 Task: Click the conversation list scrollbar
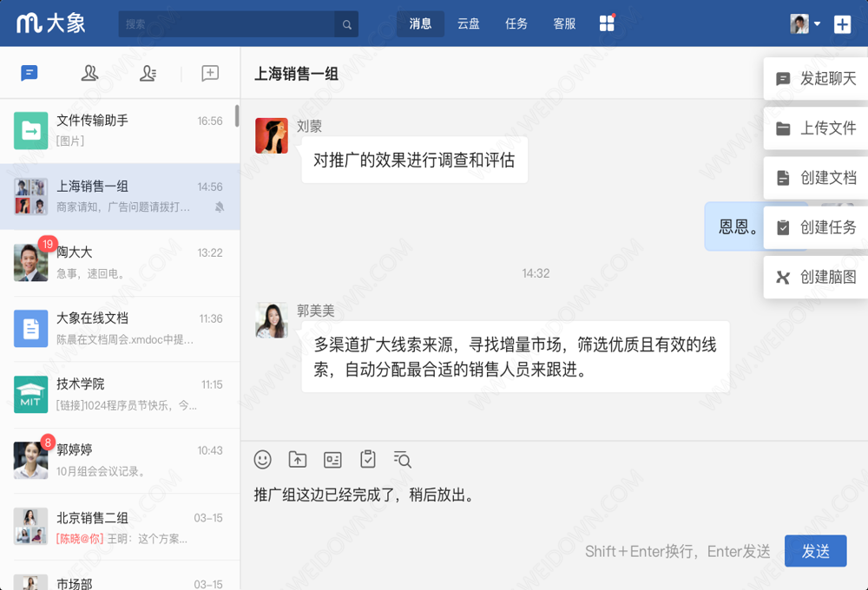tap(237, 116)
